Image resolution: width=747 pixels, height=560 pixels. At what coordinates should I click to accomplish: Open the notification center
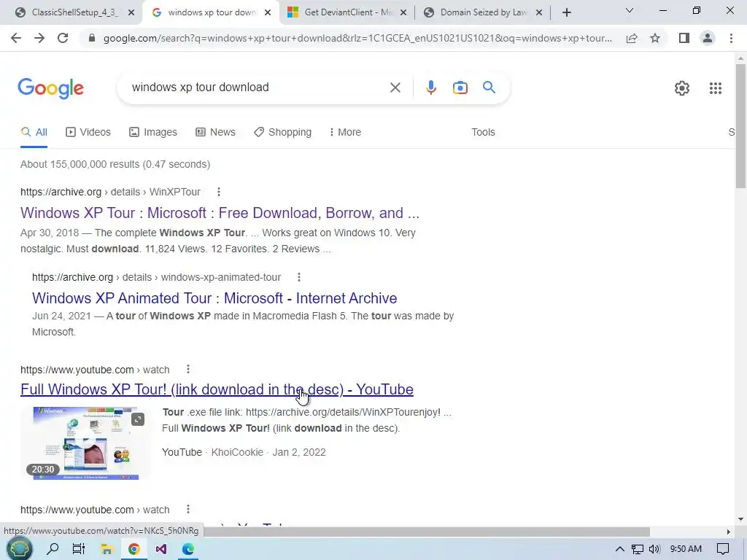[x=723, y=549]
